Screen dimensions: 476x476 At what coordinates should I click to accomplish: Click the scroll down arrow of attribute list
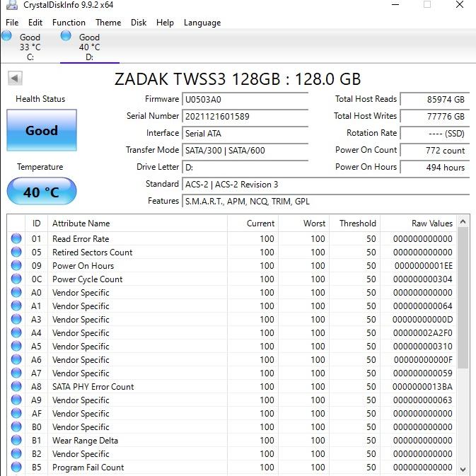463,470
